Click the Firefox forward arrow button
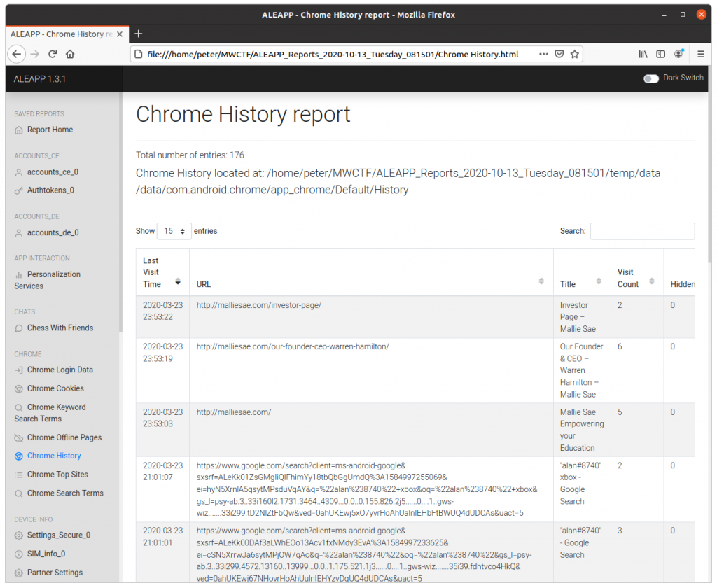717x588 pixels. 35,54
